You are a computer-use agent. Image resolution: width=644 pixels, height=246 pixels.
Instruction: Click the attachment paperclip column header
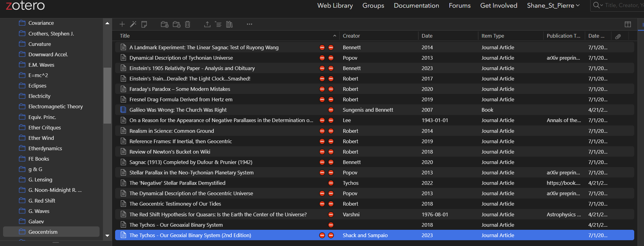tap(618, 36)
